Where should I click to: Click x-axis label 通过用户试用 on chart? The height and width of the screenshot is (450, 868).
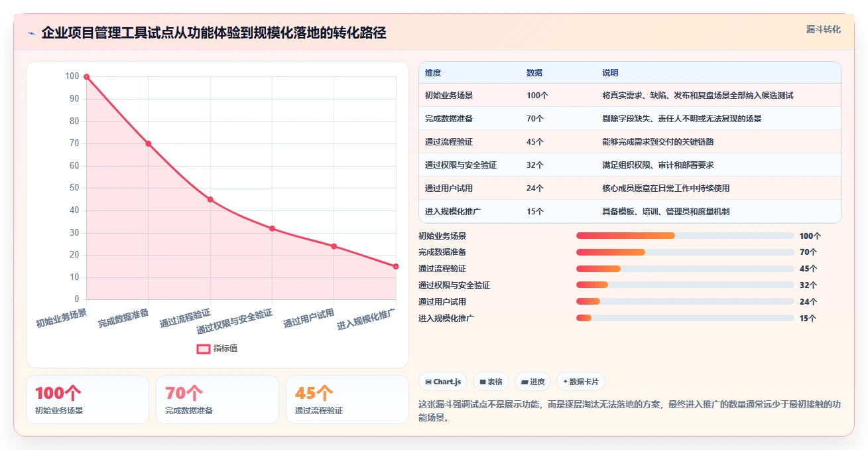pyautogui.click(x=308, y=318)
